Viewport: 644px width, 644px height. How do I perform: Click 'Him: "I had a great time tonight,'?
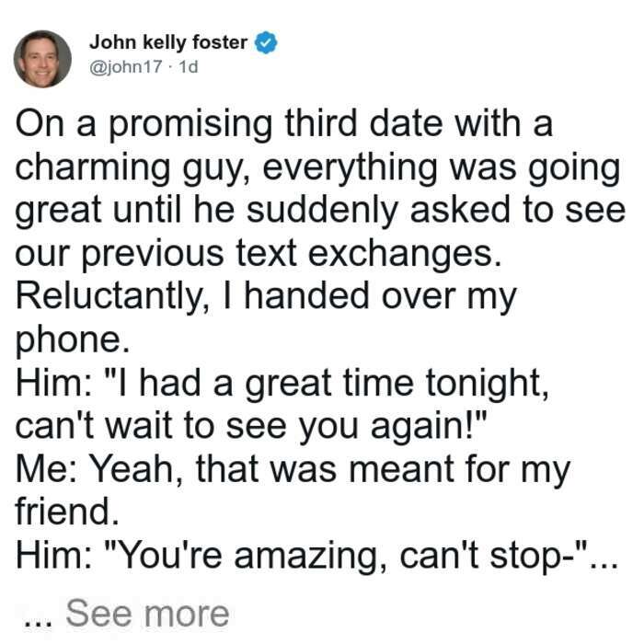point(282,385)
